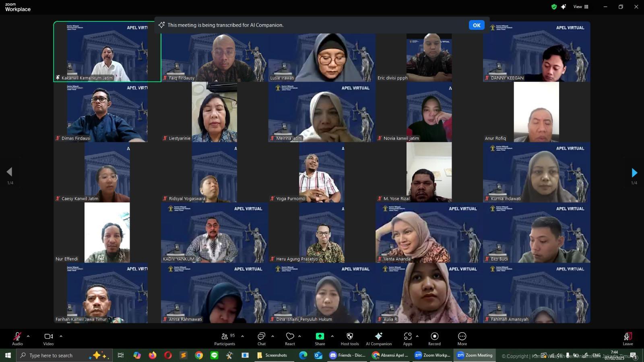Image resolution: width=644 pixels, height=362 pixels.
Task: Open Windows Start menu
Action: 8,355
